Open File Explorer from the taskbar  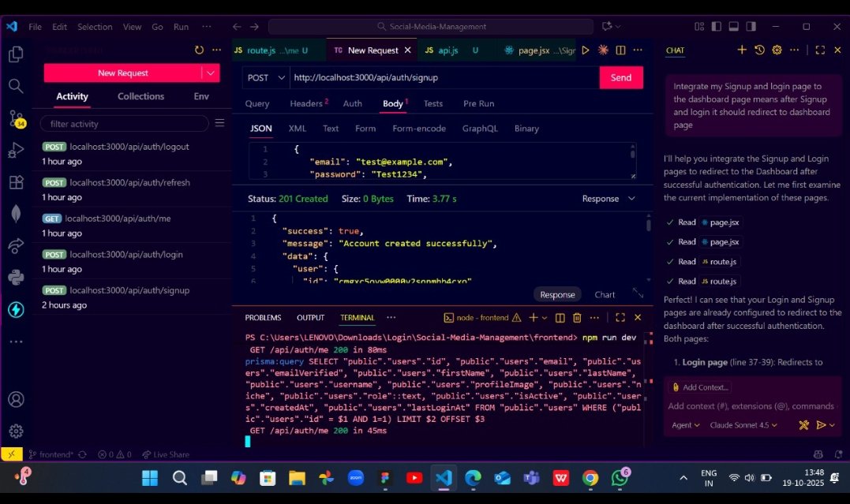pos(297,477)
